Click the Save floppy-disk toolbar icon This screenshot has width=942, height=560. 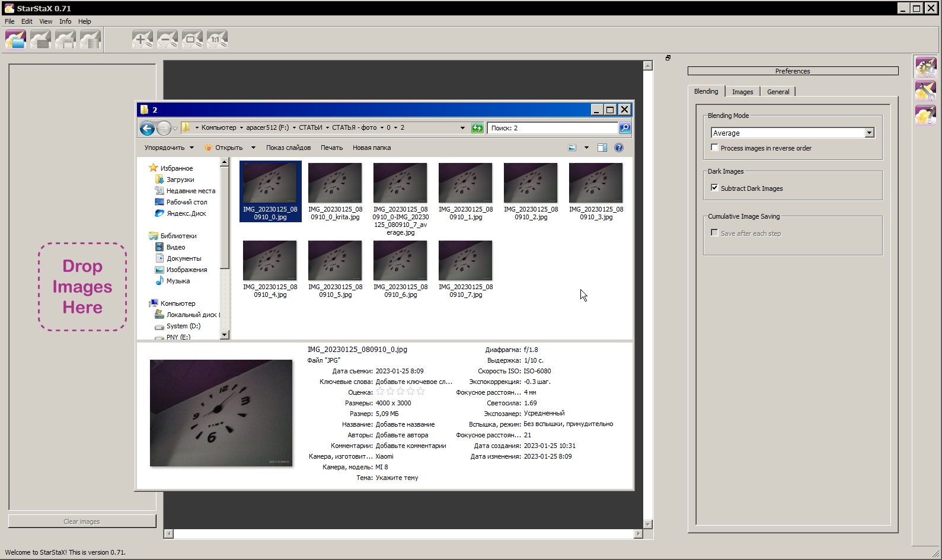(x=66, y=40)
